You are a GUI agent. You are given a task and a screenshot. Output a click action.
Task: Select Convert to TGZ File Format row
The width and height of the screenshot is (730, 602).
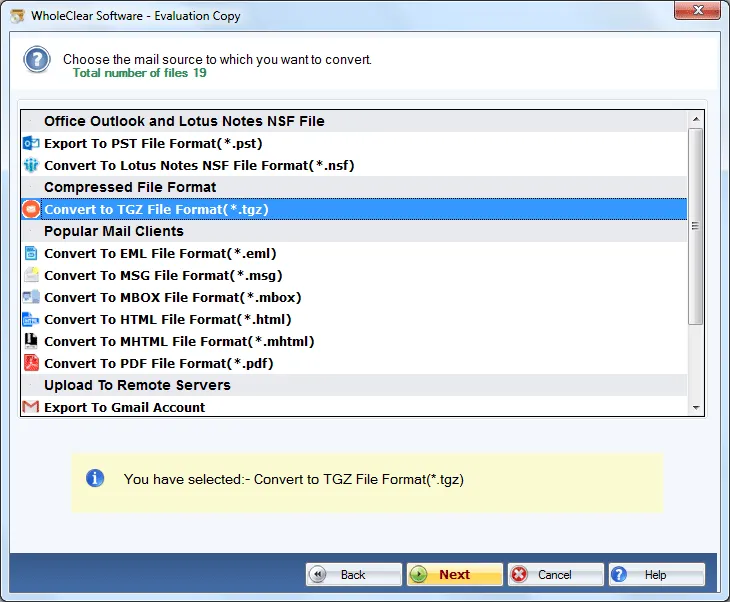pos(354,209)
